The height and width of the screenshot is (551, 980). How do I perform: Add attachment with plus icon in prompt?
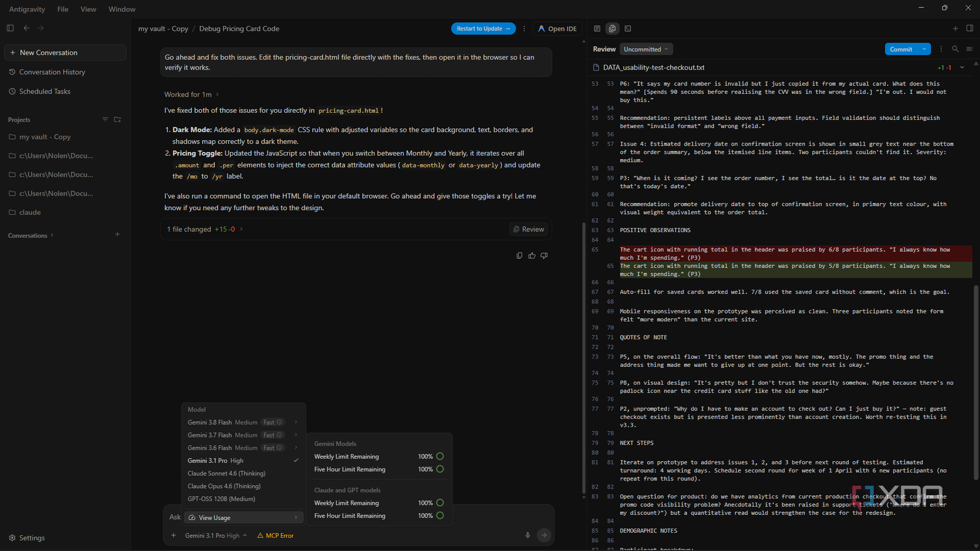tap(173, 536)
